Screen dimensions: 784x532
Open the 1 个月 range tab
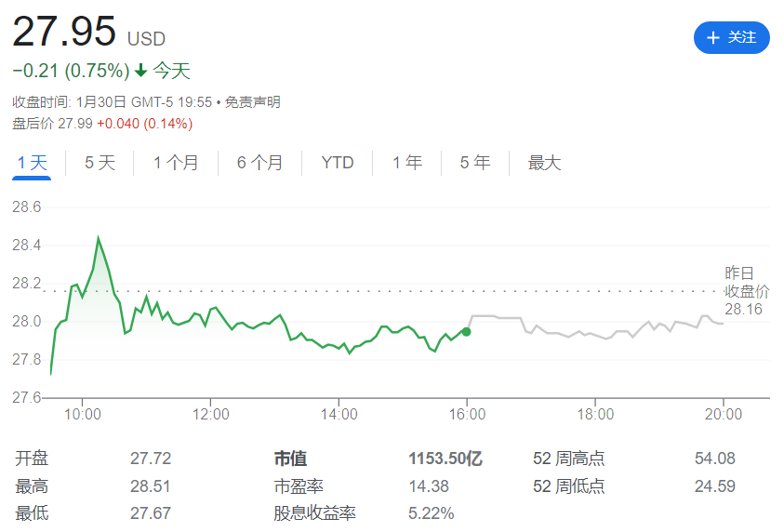176,163
